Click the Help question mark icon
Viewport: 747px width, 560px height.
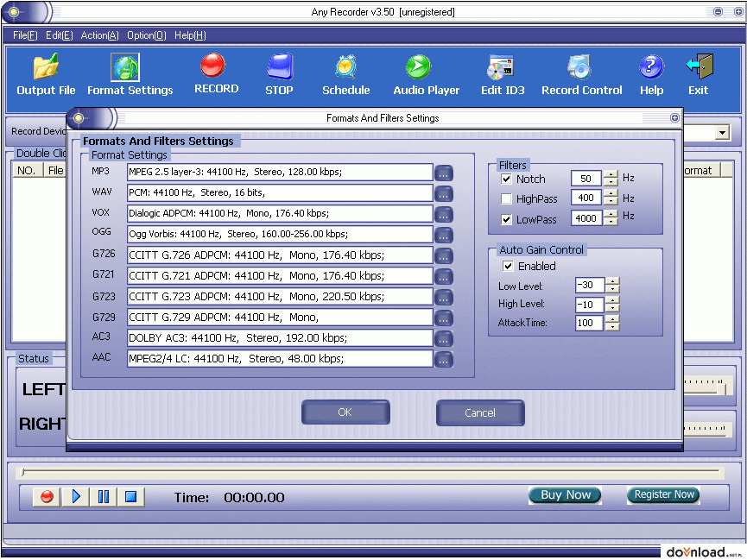pyautogui.click(x=651, y=75)
